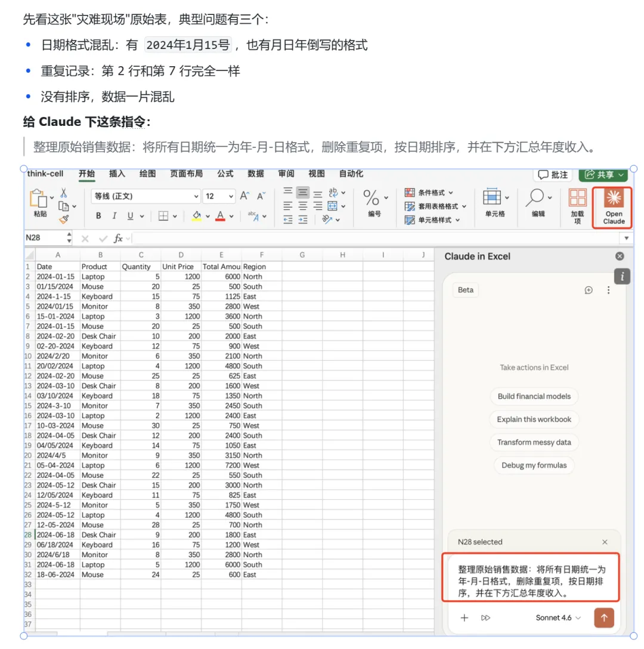The height and width of the screenshot is (649, 644).
Task: Click Build financial models suggestion
Action: [534, 396]
